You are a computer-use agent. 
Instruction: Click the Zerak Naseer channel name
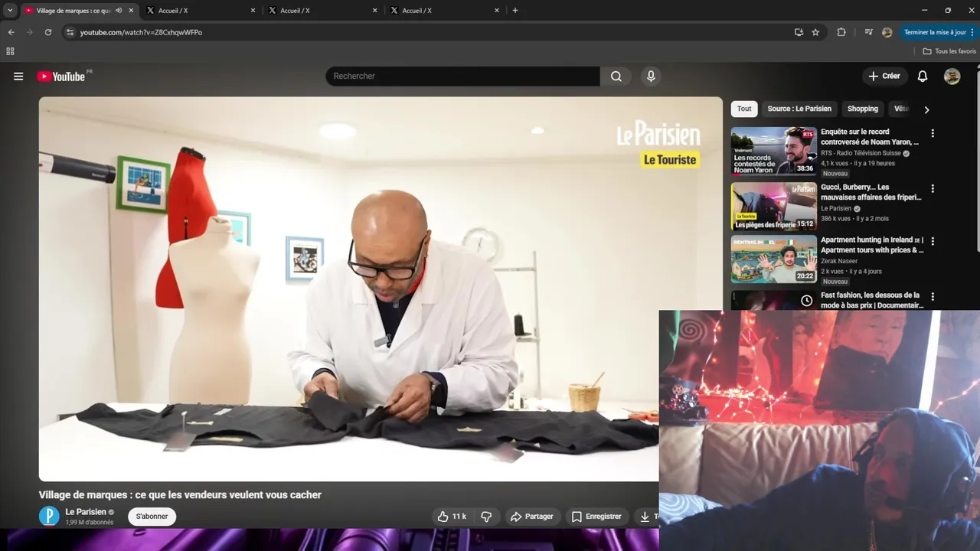pyautogui.click(x=839, y=261)
